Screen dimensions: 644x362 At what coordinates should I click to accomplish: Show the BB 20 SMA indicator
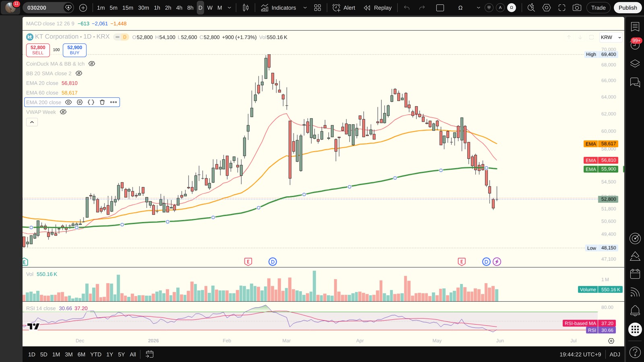coord(79,73)
